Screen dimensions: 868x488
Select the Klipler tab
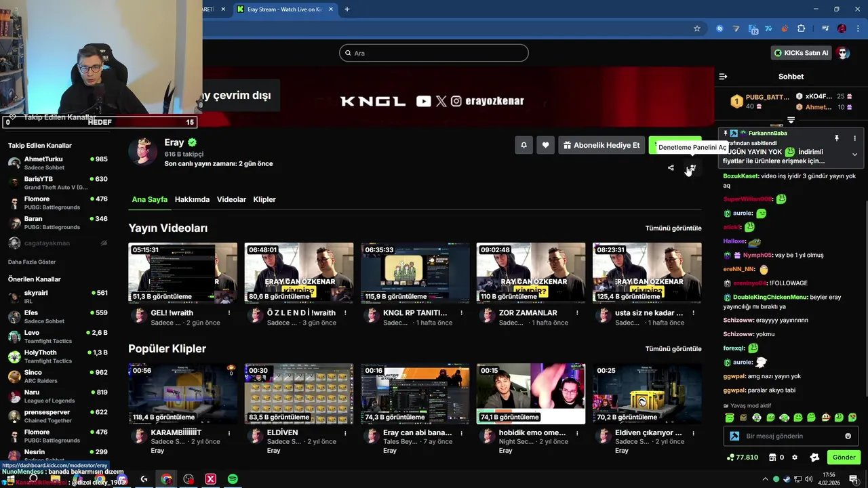pos(264,199)
